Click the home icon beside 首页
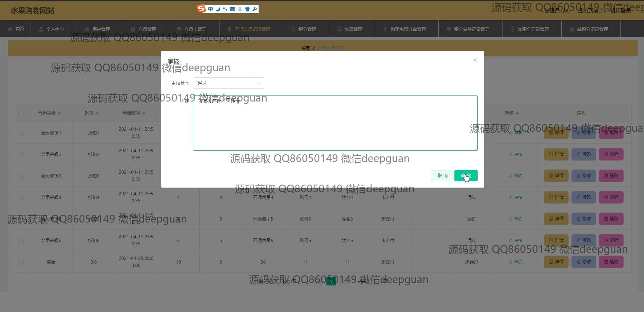Screen dimensions: 644x312 click(10, 29)
